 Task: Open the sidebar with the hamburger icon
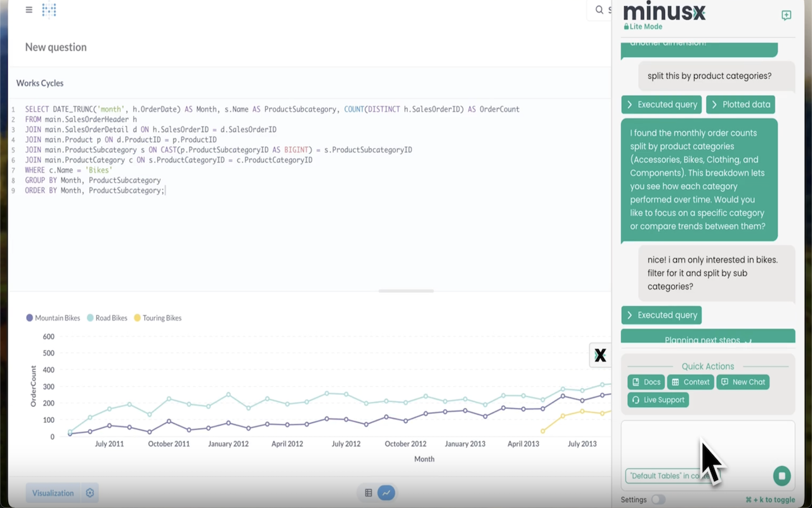(29, 10)
